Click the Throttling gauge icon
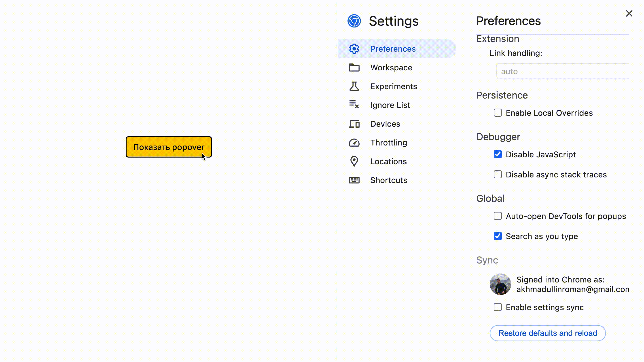Image resolution: width=644 pixels, height=362 pixels. tap(354, 143)
